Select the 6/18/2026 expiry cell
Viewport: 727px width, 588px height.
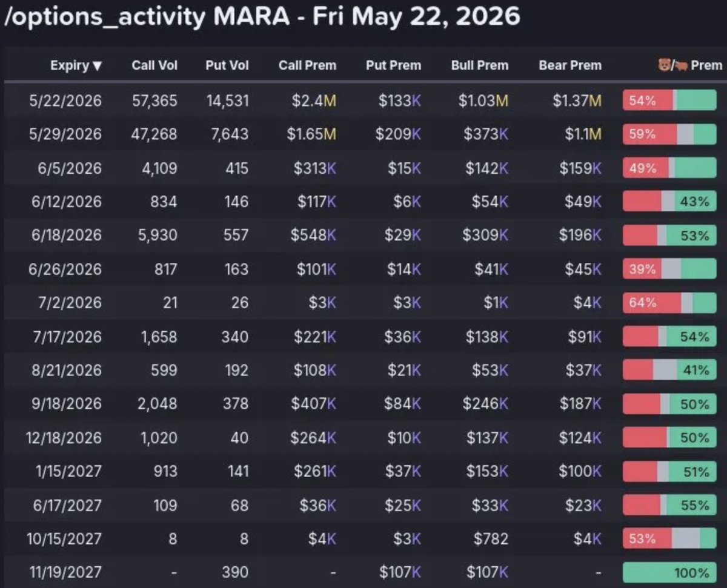tap(67, 235)
